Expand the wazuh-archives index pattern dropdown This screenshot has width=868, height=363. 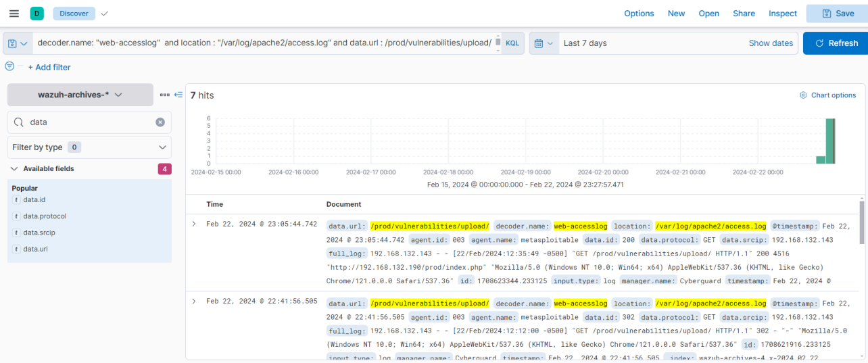[x=80, y=95]
